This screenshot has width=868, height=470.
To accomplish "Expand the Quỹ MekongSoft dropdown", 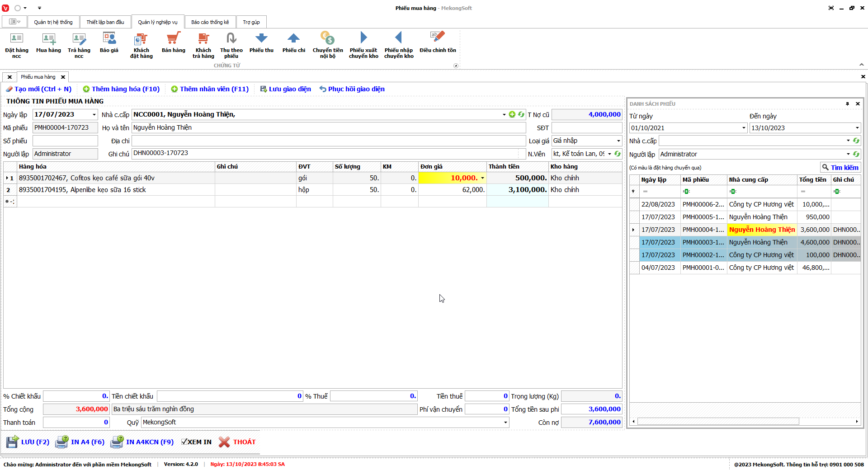I will click(x=505, y=423).
